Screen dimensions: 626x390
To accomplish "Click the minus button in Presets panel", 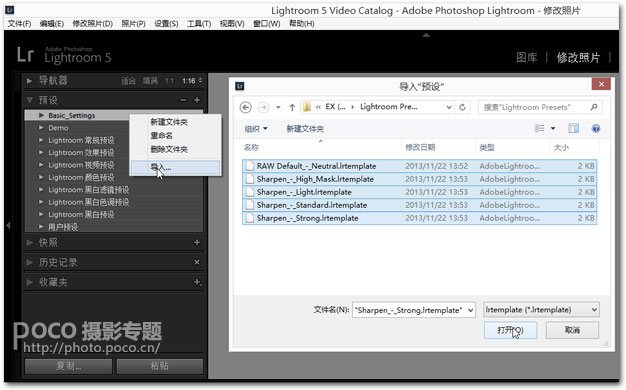I will coord(183,100).
